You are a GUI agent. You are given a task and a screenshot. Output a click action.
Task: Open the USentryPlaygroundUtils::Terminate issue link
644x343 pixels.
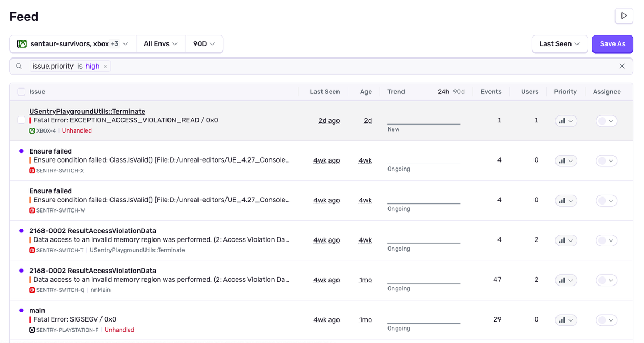[x=87, y=111]
